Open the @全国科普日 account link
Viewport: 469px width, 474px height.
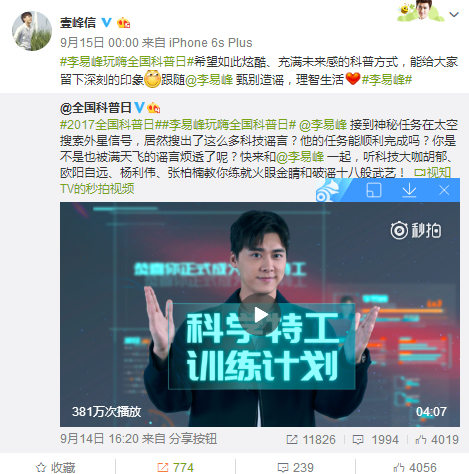(96, 108)
